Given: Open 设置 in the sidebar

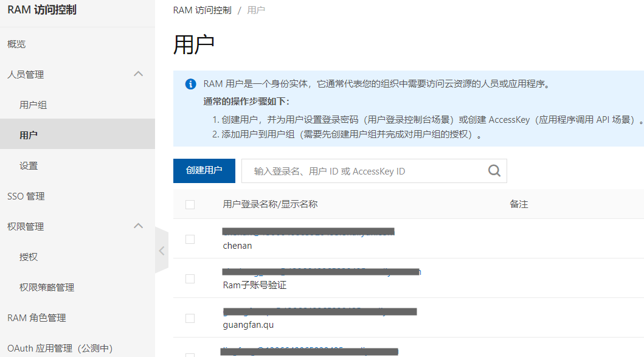Looking at the screenshot, I should (29, 166).
